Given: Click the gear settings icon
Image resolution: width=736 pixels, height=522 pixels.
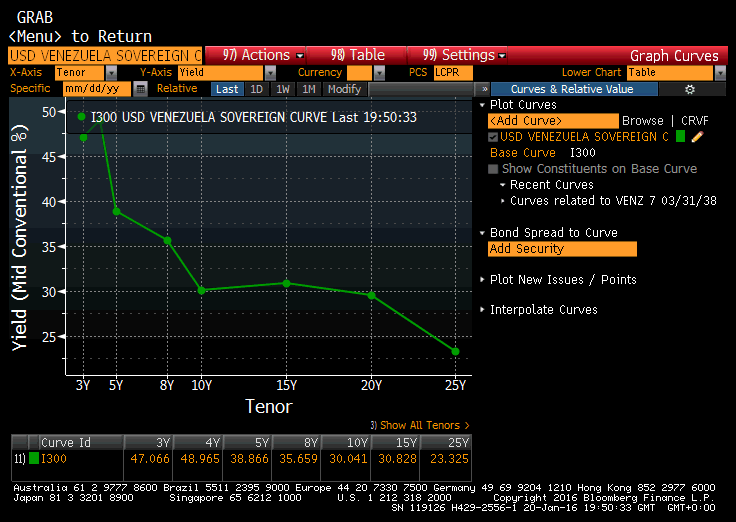Looking at the screenshot, I should pos(690,89).
